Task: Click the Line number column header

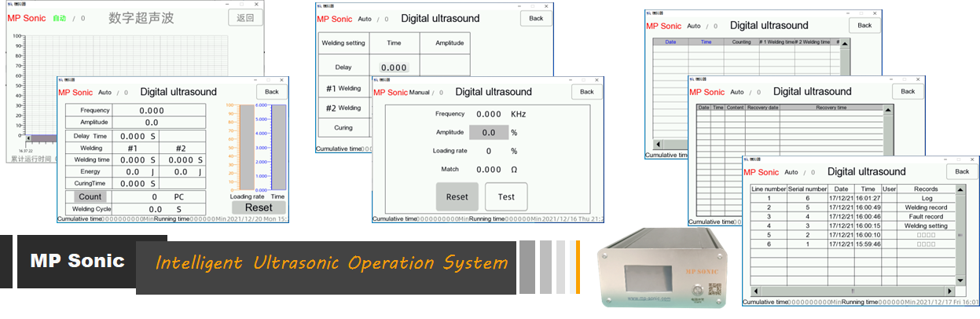Action: 769,189
